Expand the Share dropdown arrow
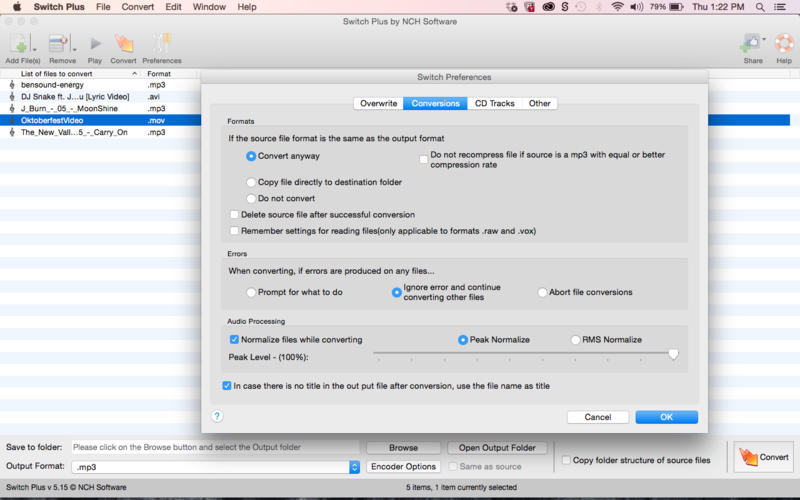The image size is (800, 500). (764, 39)
